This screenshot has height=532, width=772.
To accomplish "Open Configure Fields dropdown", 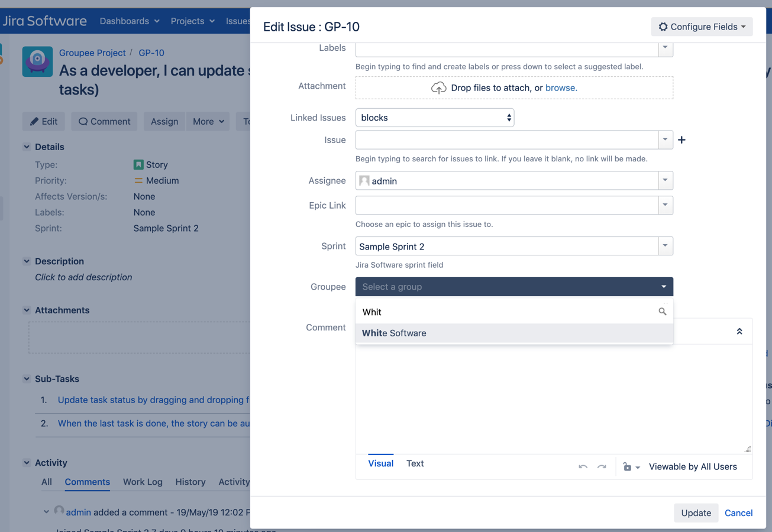I will click(x=702, y=27).
